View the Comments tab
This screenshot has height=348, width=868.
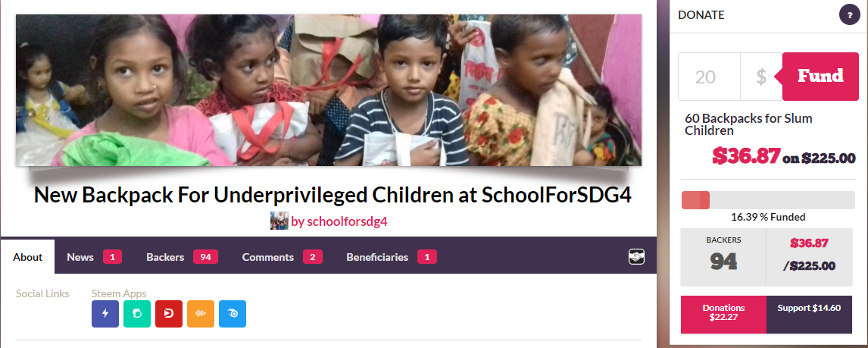point(282,257)
